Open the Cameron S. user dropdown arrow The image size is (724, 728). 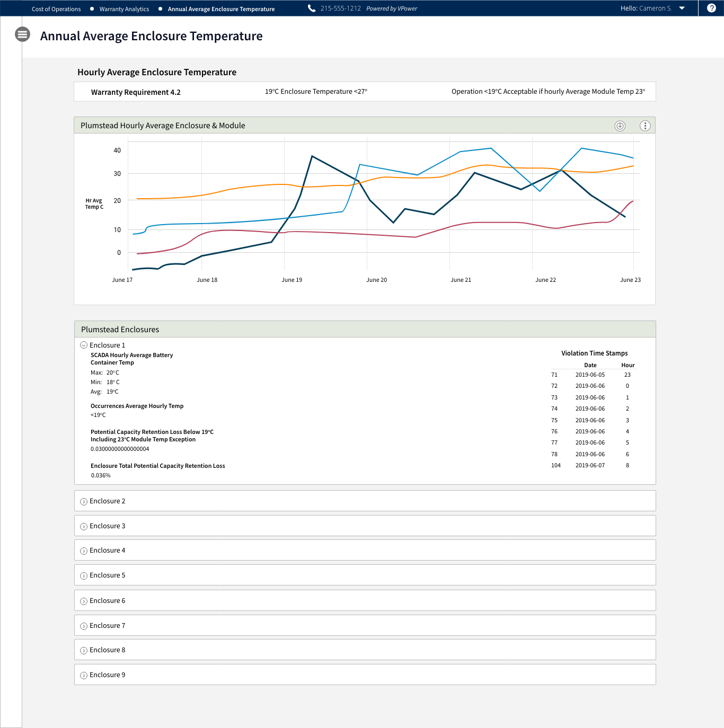(x=682, y=8)
